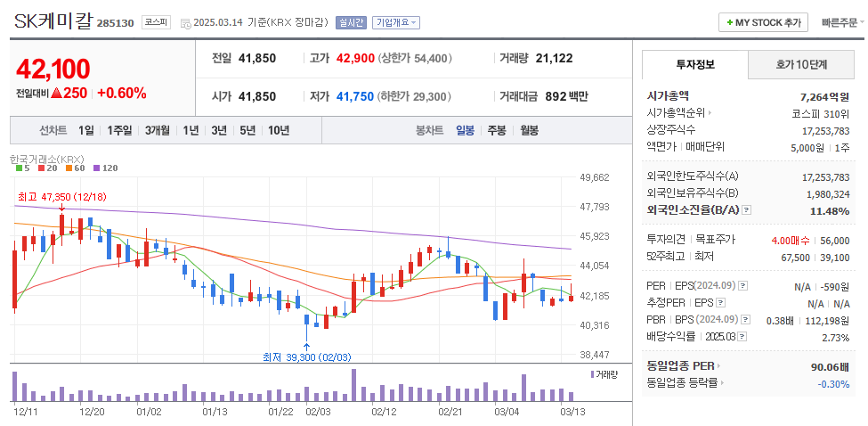The width and height of the screenshot is (868, 426).
Task: Click the 거래량 value 21,122
Action: pos(554,58)
